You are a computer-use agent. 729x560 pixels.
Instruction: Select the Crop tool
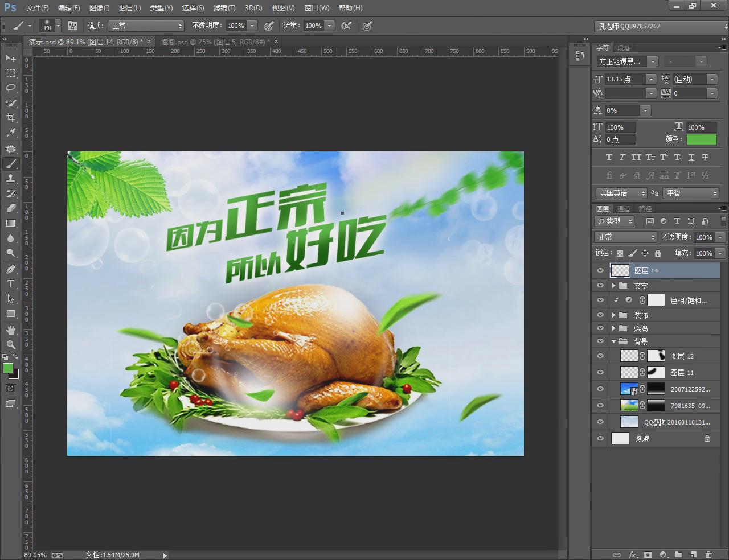click(11, 117)
